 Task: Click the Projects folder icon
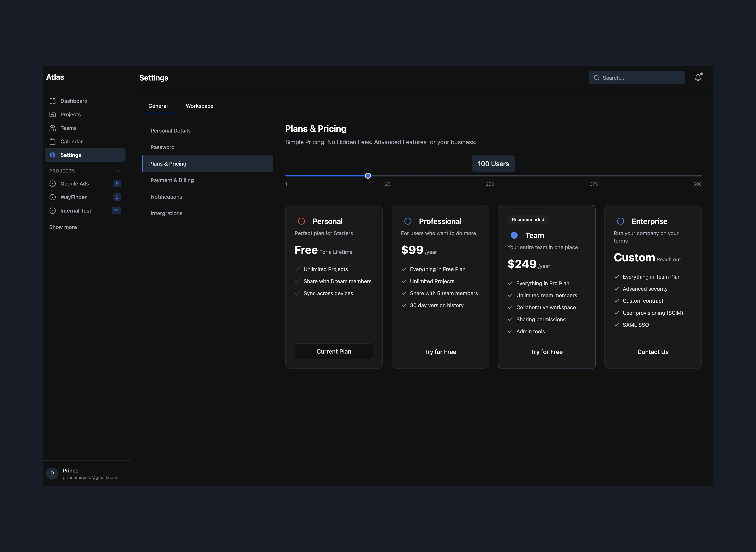pos(52,114)
